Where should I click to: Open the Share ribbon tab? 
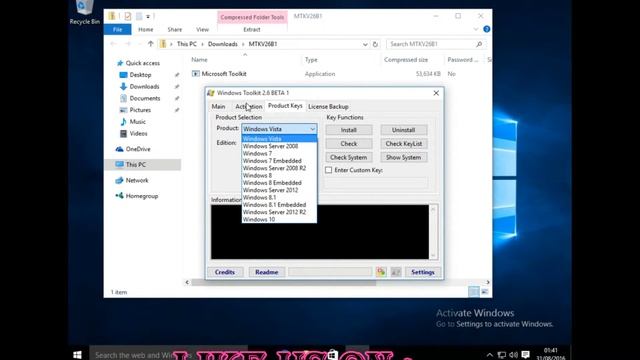pos(175,29)
